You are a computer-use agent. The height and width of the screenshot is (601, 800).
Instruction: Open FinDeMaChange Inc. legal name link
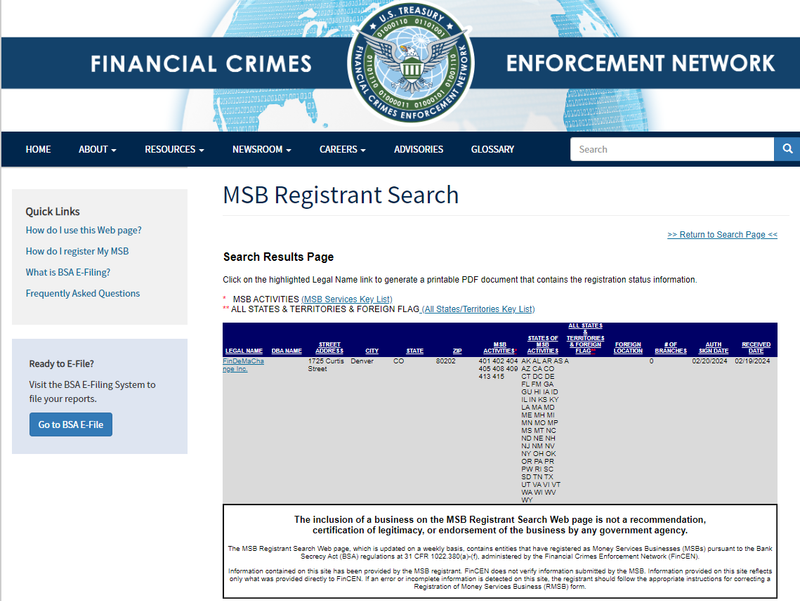pos(243,365)
